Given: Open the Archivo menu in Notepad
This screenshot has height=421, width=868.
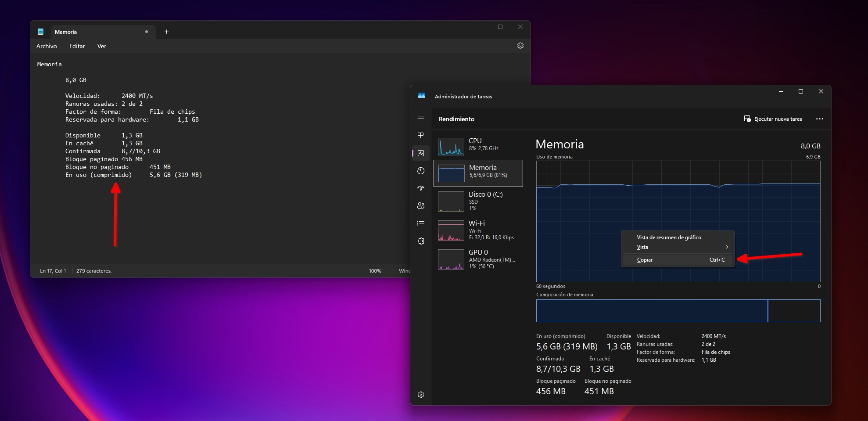Looking at the screenshot, I should pos(47,46).
